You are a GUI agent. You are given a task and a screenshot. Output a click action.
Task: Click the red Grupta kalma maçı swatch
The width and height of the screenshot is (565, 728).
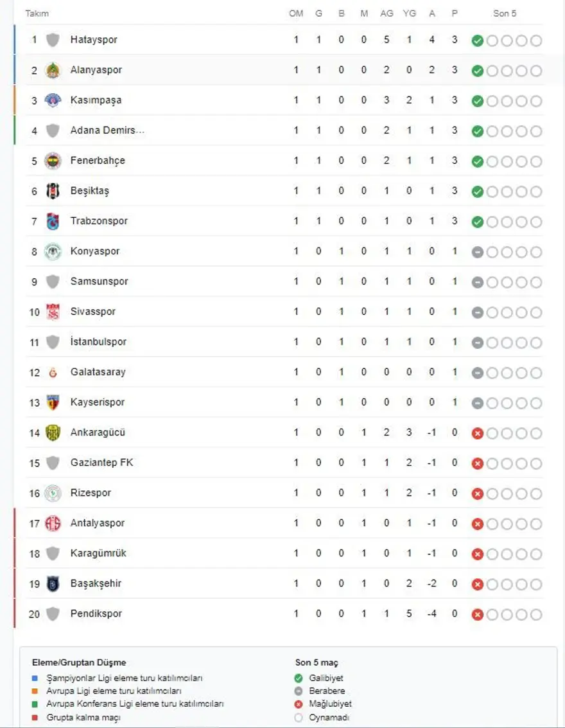coord(35,717)
